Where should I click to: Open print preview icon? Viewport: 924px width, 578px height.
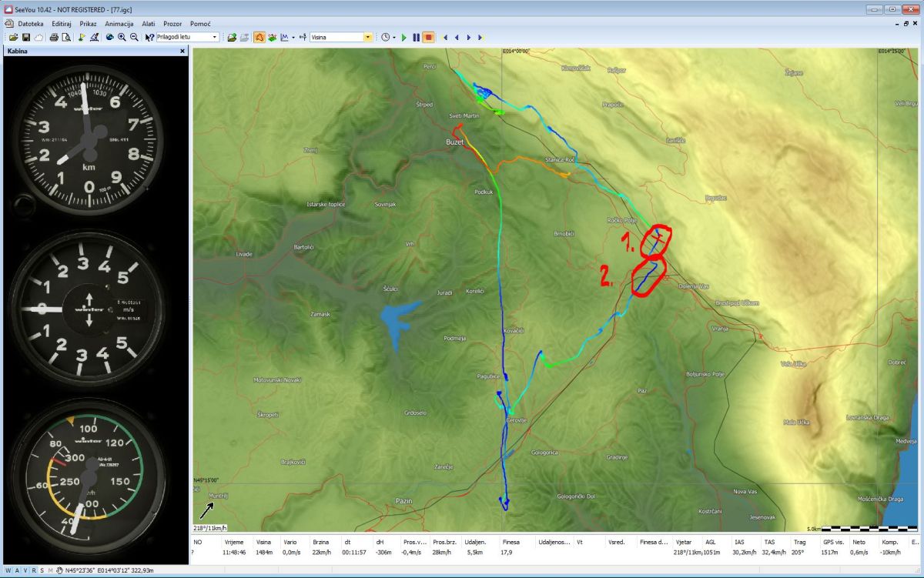pos(66,37)
